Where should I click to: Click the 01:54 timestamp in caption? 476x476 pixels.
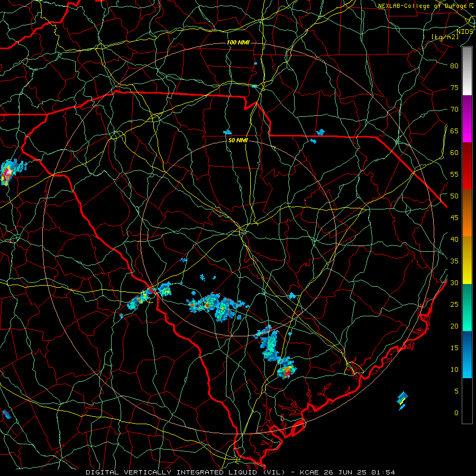pyautogui.click(x=382, y=472)
